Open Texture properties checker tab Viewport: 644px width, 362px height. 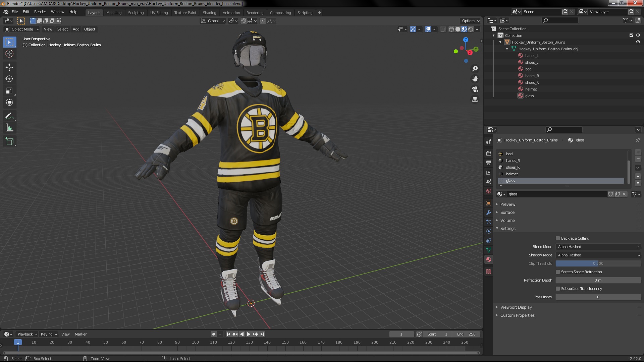pos(489,271)
